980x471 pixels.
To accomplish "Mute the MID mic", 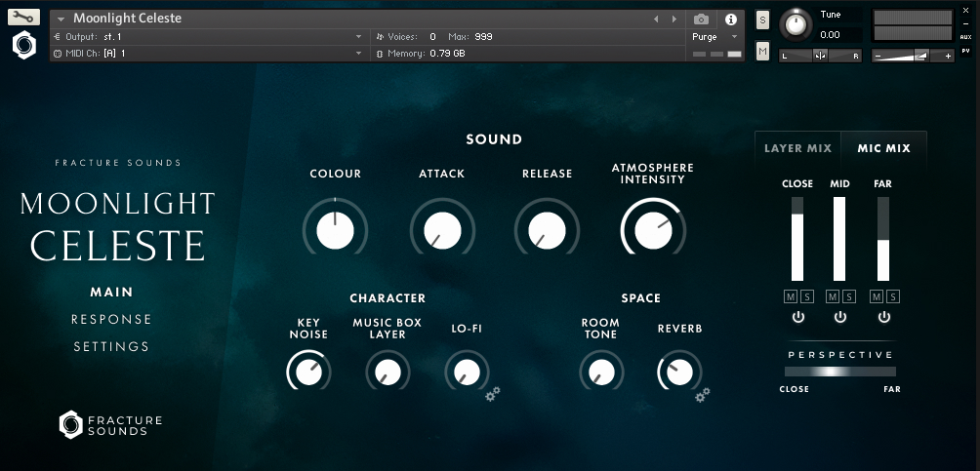I will (833, 296).
